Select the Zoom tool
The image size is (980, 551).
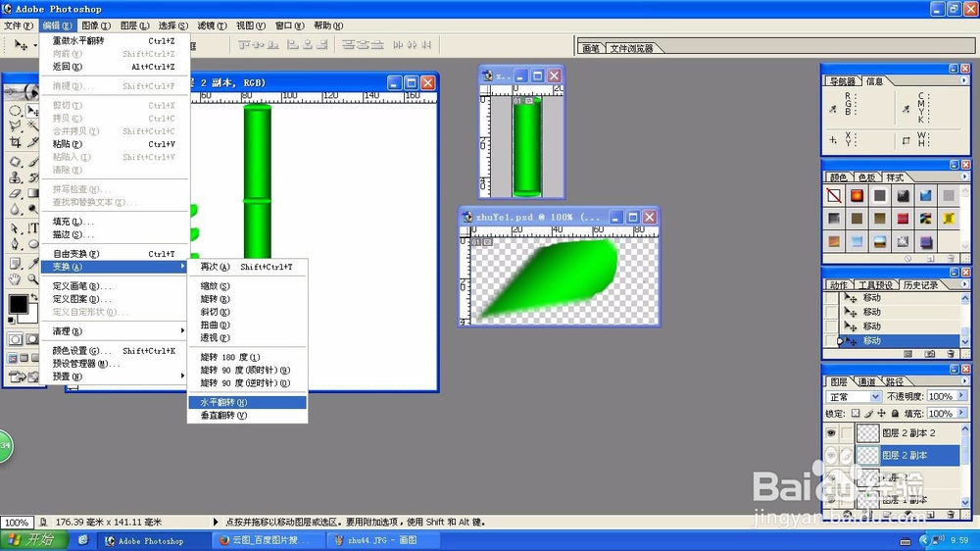[x=33, y=278]
